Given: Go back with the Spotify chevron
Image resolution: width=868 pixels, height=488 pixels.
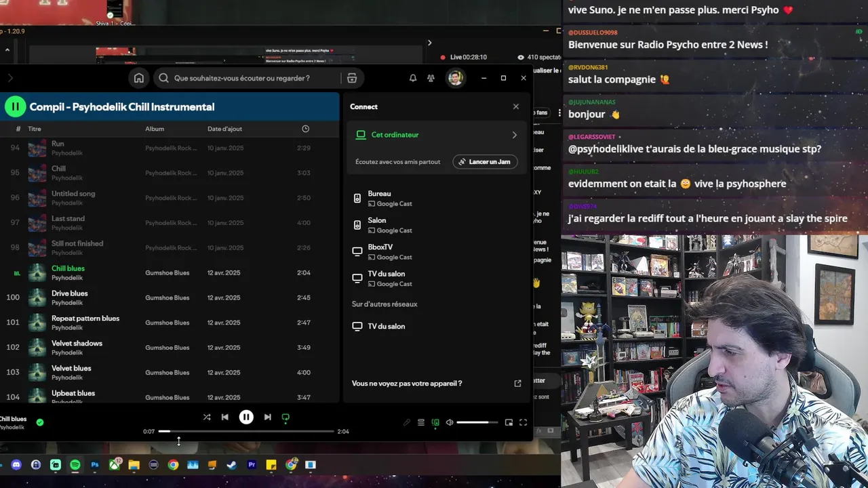Looking at the screenshot, I should [10, 78].
